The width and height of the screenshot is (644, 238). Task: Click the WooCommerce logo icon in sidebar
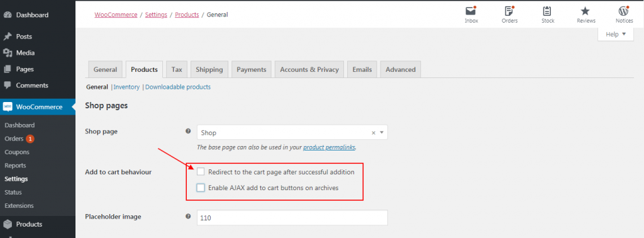(x=8, y=107)
